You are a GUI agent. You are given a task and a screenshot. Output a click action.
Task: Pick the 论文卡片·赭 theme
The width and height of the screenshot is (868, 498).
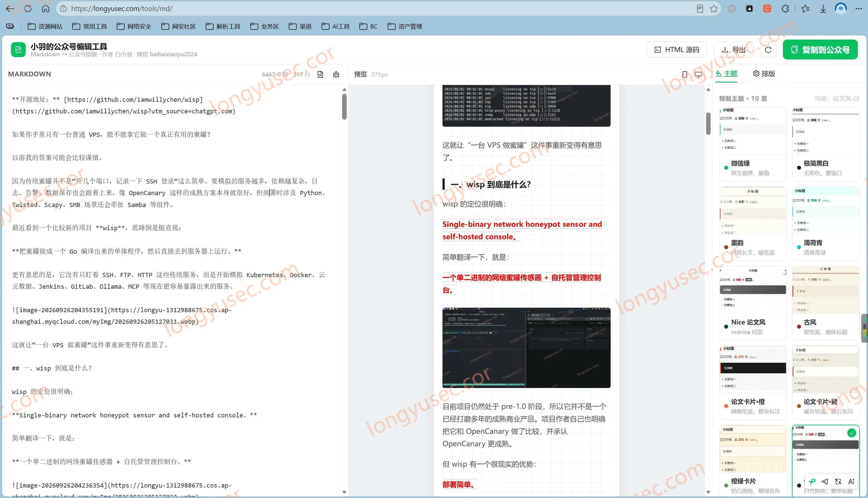[x=826, y=382]
